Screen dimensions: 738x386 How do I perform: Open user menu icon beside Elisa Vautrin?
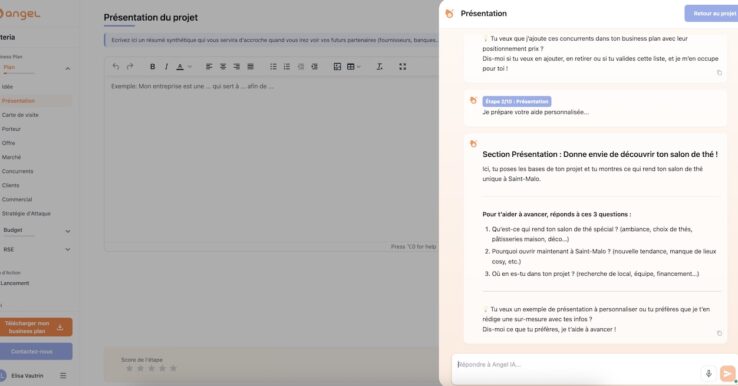[63, 376]
